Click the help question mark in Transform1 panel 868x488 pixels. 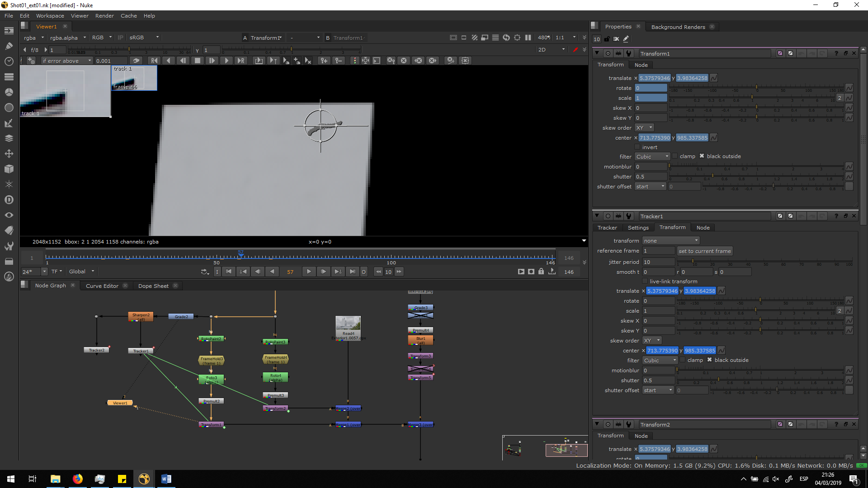836,53
